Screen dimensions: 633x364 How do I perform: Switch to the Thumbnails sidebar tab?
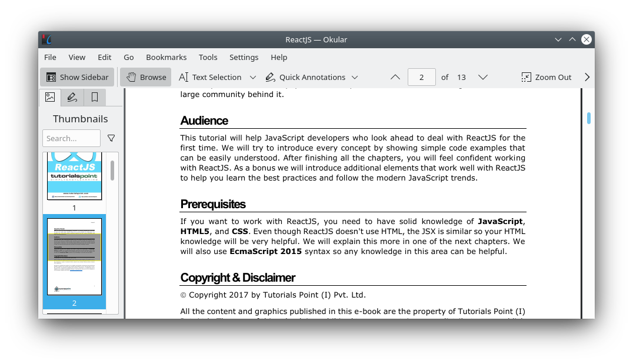point(50,97)
